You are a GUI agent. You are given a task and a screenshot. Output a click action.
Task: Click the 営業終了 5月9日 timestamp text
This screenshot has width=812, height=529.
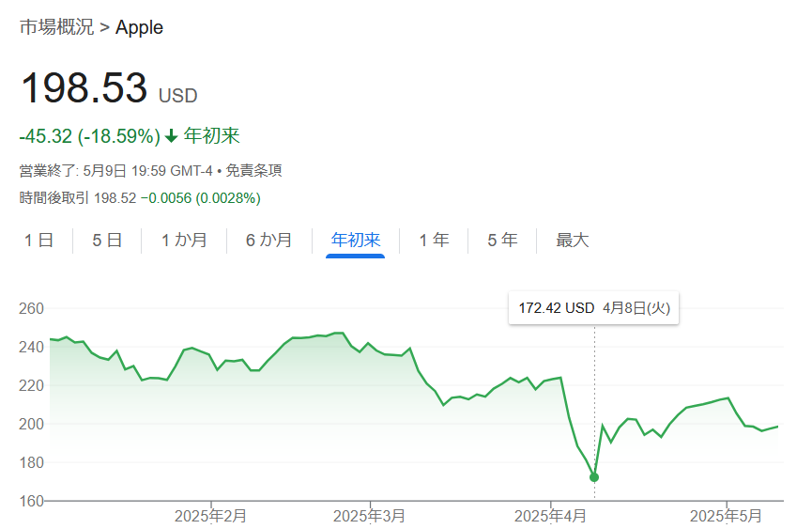[x=116, y=170]
